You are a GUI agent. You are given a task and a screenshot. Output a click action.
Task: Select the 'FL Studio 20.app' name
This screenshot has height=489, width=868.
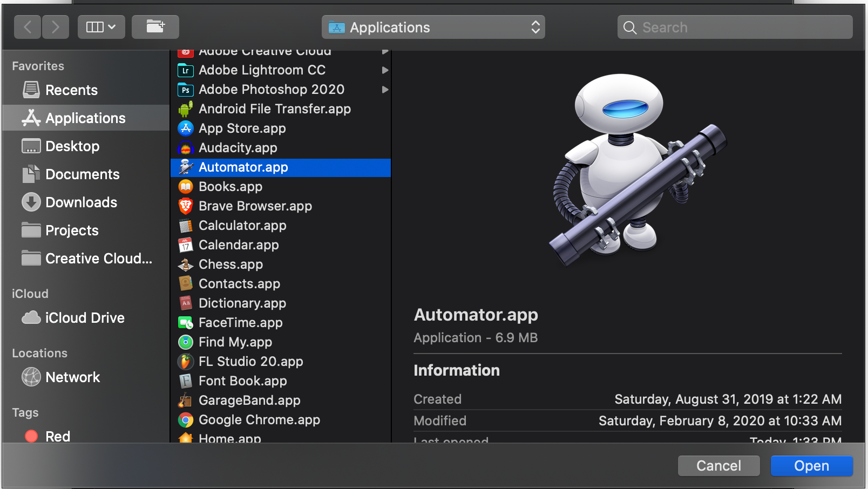point(251,362)
